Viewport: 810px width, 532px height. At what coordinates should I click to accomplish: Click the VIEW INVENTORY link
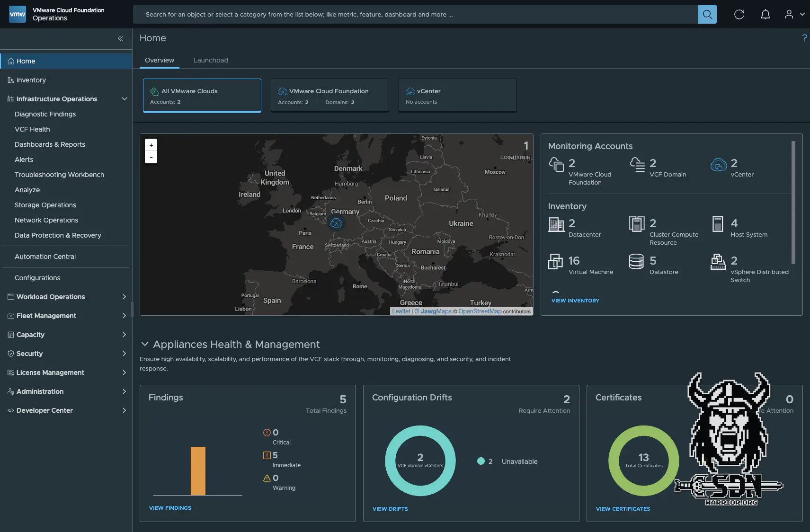pos(575,301)
